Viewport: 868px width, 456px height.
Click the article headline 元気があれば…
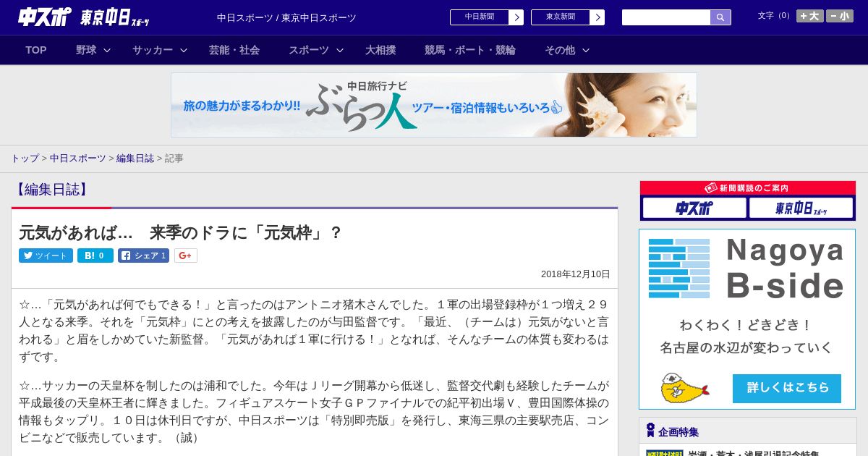(180, 233)
